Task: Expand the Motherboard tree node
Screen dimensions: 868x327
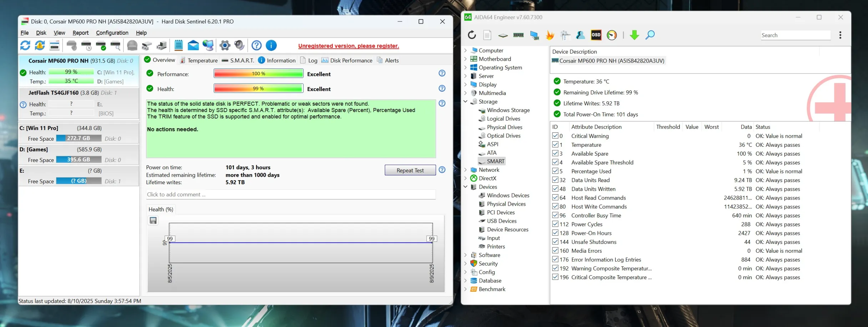Action: 465,59
